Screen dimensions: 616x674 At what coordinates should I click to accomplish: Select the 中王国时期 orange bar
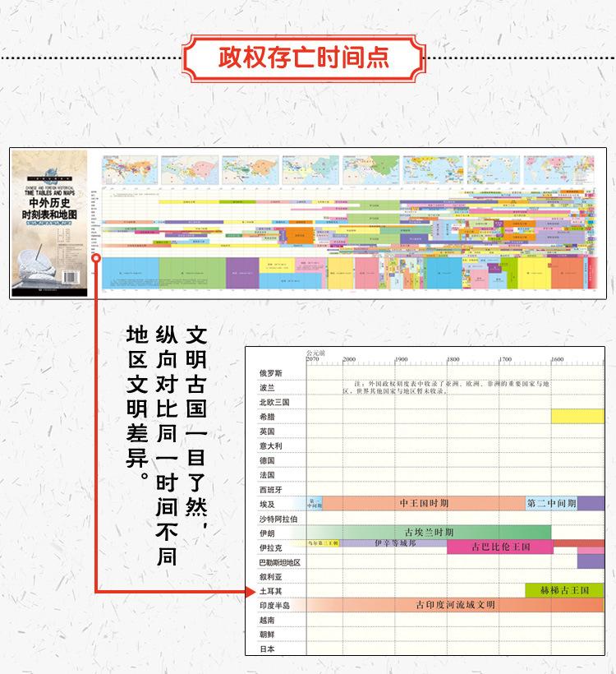pyautogui.click(x=424, y=503)
